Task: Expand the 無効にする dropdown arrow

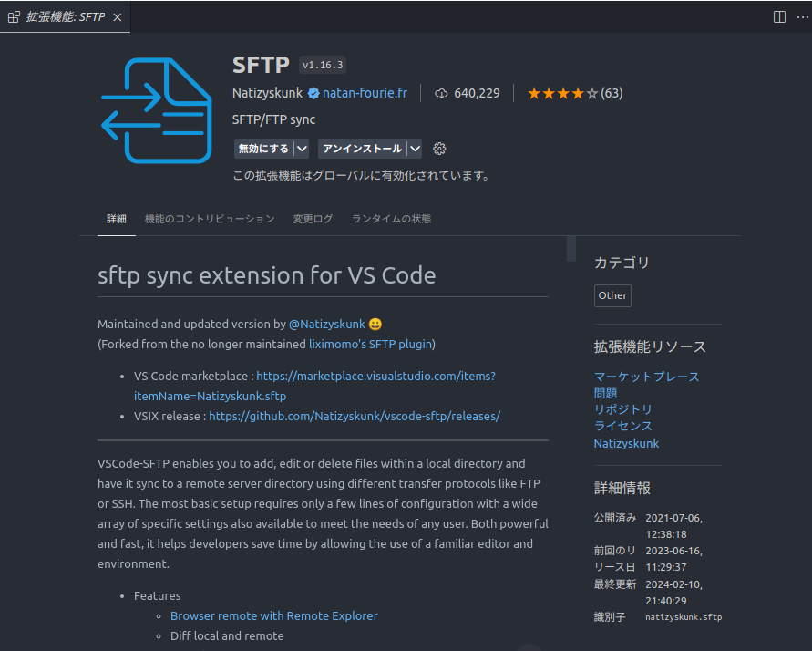Action: pos(302,149)
